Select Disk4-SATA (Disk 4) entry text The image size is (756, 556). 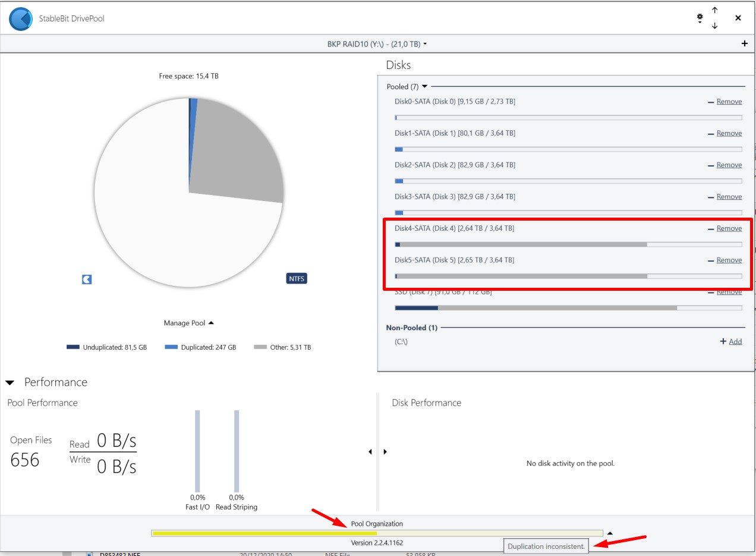pyautogui.click(x=455, y=228)
